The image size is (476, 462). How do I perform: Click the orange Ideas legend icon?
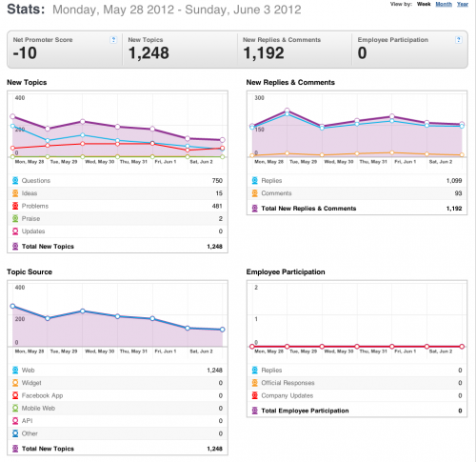pyautogui.click(x=15, y=193)
